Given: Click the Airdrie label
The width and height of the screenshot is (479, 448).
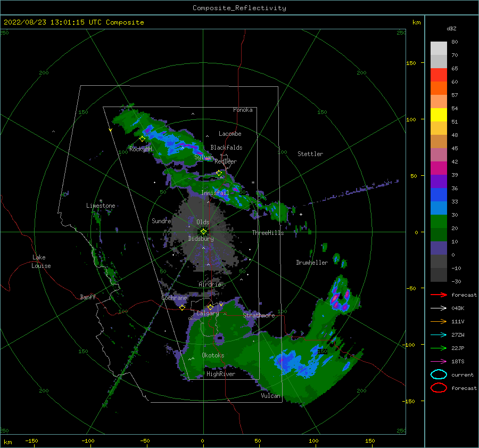Looking at the screenshot, I should pyautogui.click(x=210, y=284).
